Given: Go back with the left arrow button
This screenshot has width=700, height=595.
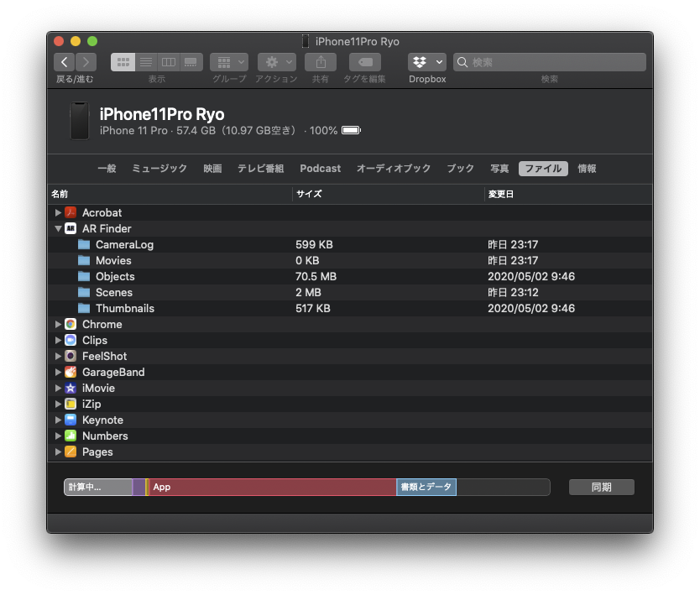Looking at the screenshot, I should 65,62.
